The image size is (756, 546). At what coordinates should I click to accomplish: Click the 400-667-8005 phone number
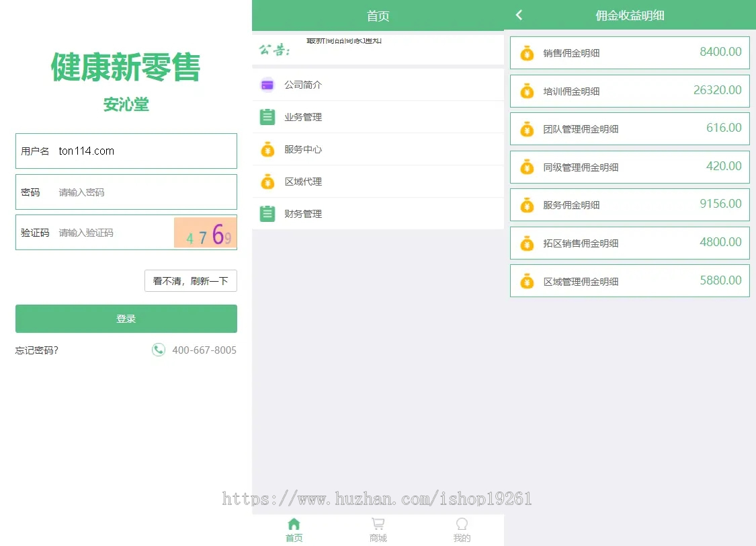204,350
